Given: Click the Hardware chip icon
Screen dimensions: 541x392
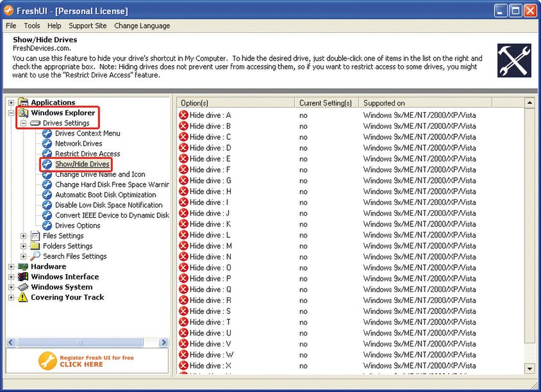Looking at the screenshot, I should click(x=23, y=266).
